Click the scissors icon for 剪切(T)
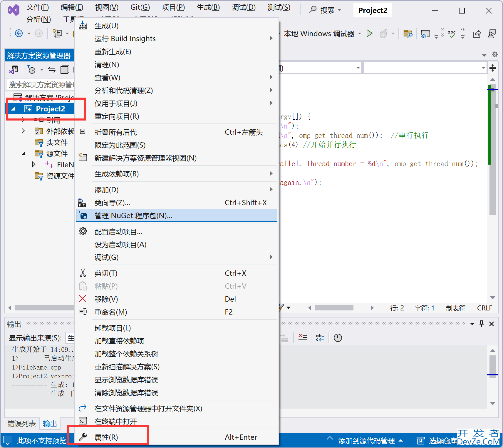Viewport: 503px width, 448px height. pyautogui.click(x=83, y=273)
